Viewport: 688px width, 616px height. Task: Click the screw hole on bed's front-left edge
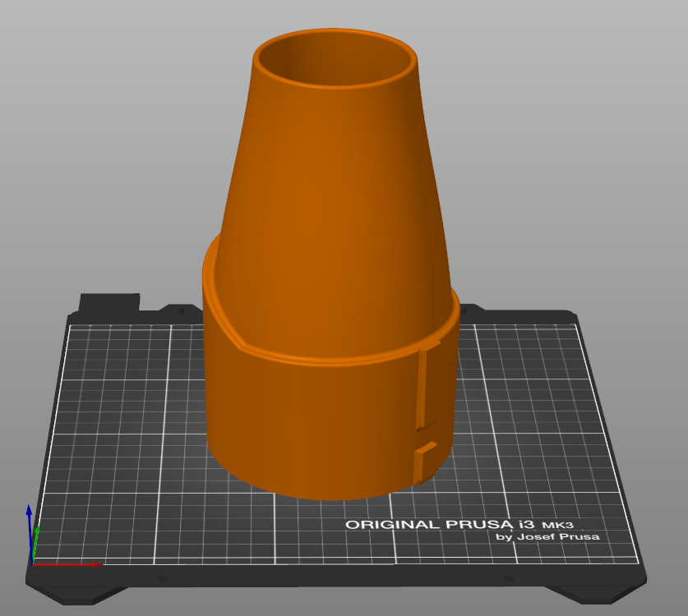[x=163, y=579]
